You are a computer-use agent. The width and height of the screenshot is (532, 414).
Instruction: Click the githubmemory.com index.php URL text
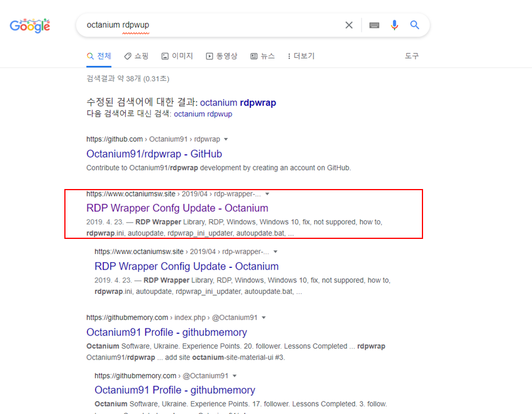pyautogui.click(x=172, y=318)
